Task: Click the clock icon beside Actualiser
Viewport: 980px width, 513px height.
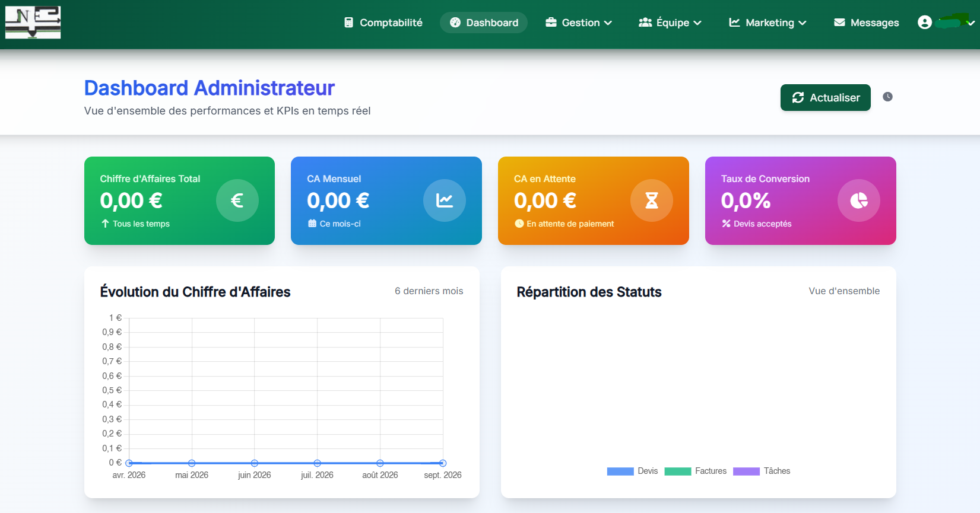Action: tap(887, 97)
